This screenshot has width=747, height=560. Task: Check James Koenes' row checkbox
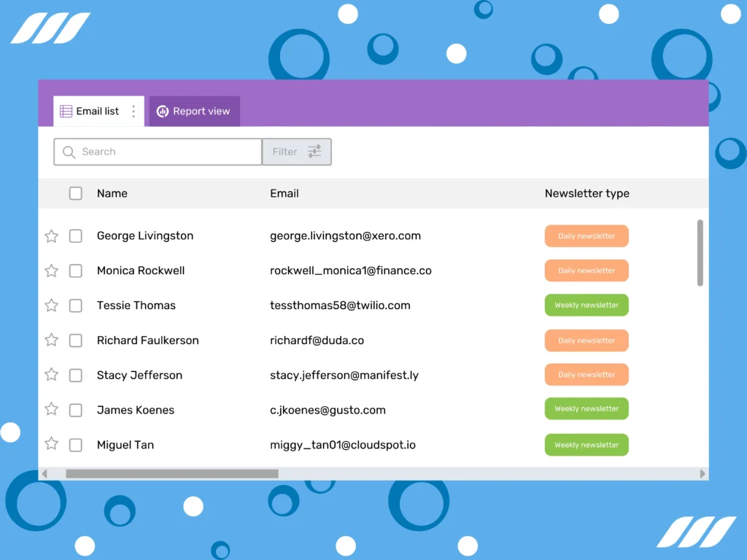[x=75, y=410]
